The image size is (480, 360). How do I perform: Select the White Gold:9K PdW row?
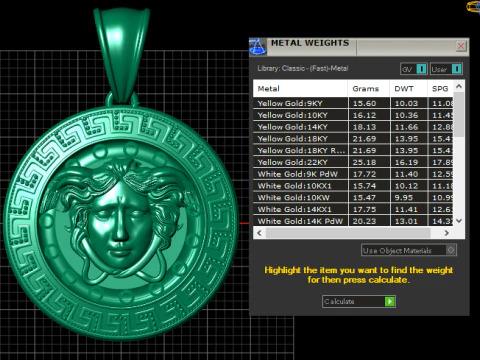(353, 174)
